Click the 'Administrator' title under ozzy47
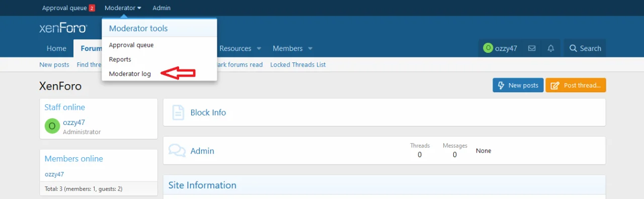 click(82, 132)
